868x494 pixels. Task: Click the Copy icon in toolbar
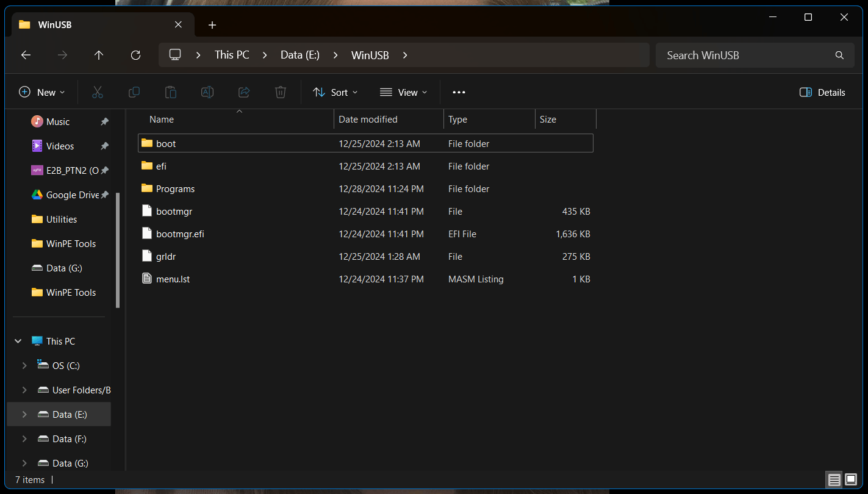tap(134, 92)
